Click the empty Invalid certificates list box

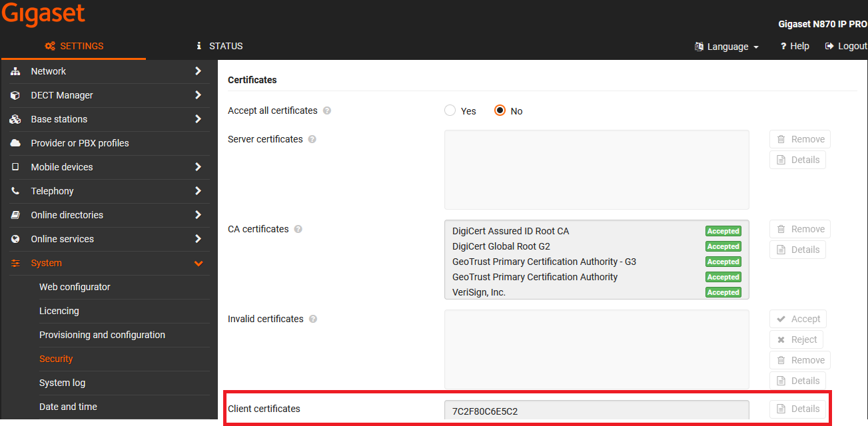pos(597,349)
